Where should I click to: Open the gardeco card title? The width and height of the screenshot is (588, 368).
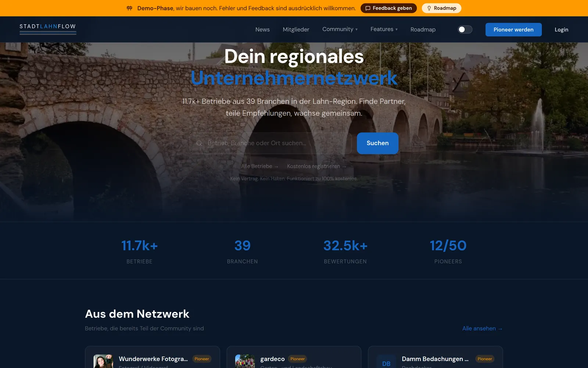pyautogui.click(x=272, y=359)
